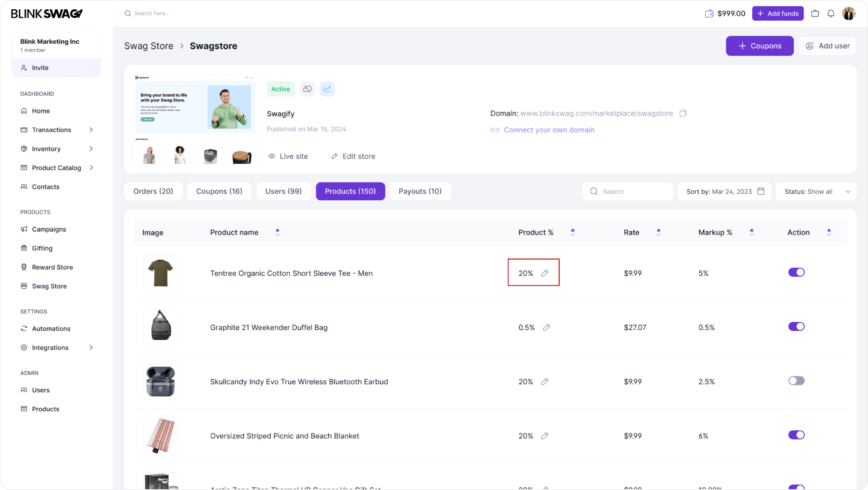The width and height of the screenshot is (868, 490).
Task: Click Invite in Blink Marketing card
Action: 57,68
